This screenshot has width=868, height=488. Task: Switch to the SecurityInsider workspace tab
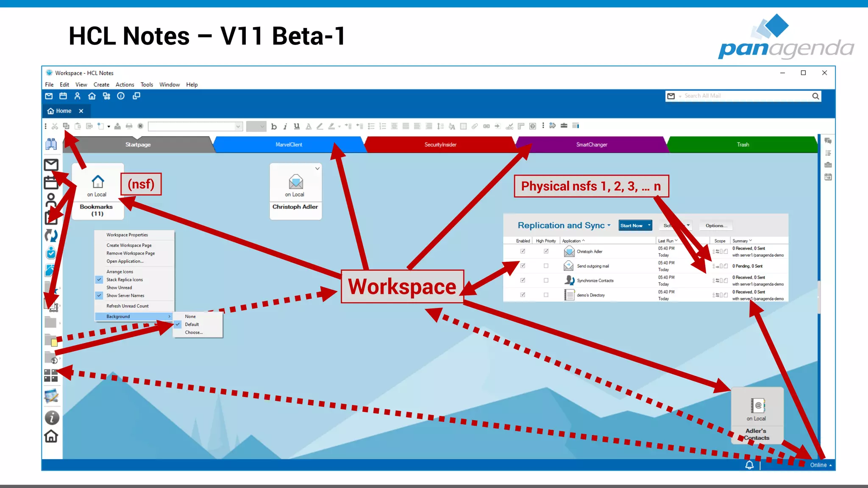click(x=440, y=145)
